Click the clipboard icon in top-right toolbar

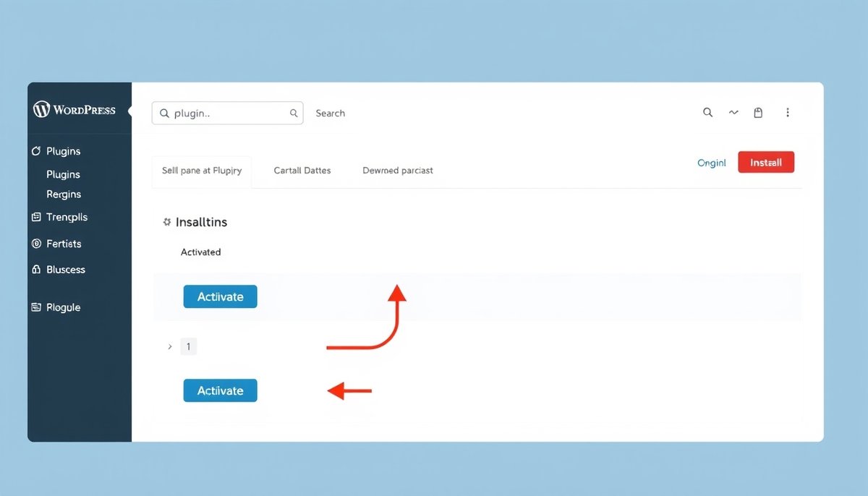[x=758, y=113]
